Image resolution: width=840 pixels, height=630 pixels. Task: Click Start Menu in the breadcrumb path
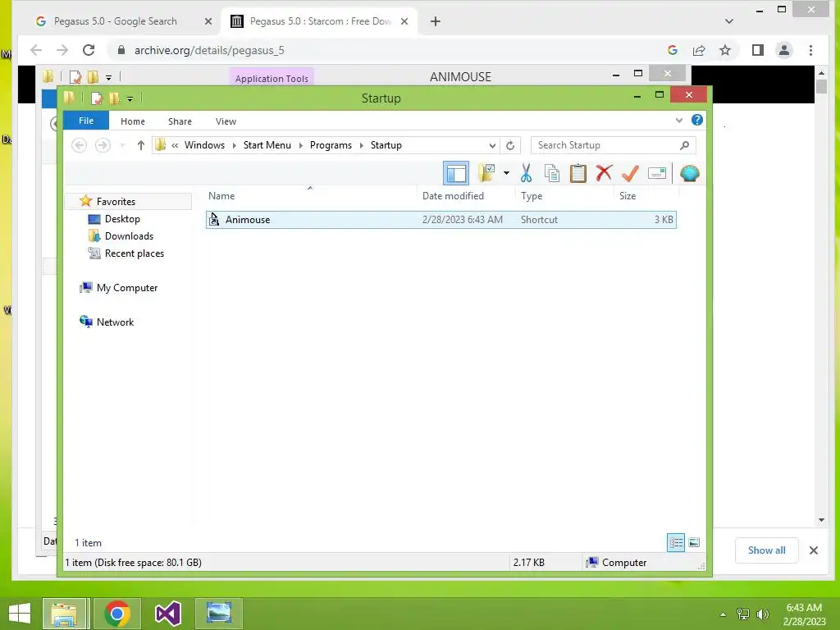point(267,145)
